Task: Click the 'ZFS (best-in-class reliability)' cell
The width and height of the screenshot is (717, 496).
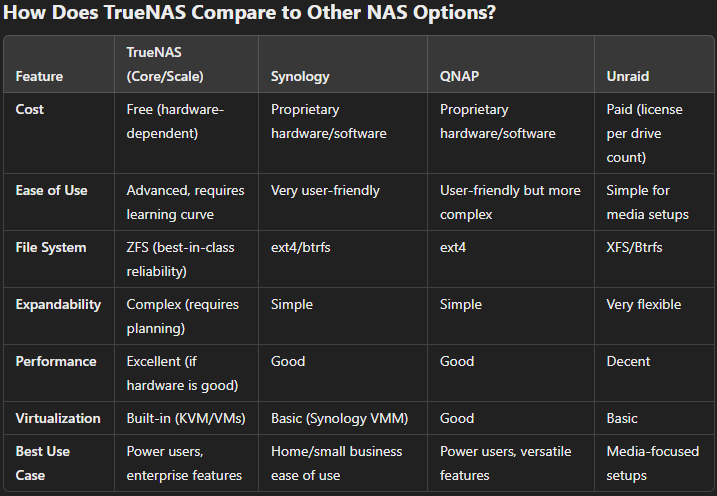Action: coord(178,258)
